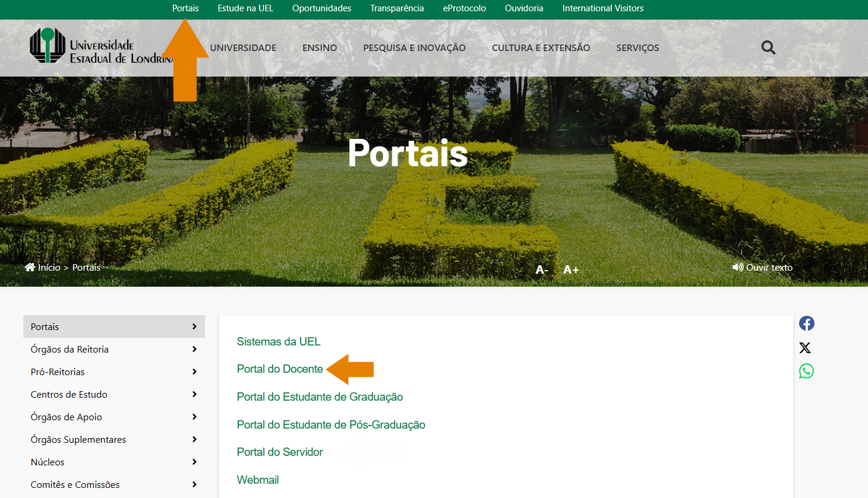Open Portal do Docente link
This screenshot has height=498, width=868.
coord(280,369)
